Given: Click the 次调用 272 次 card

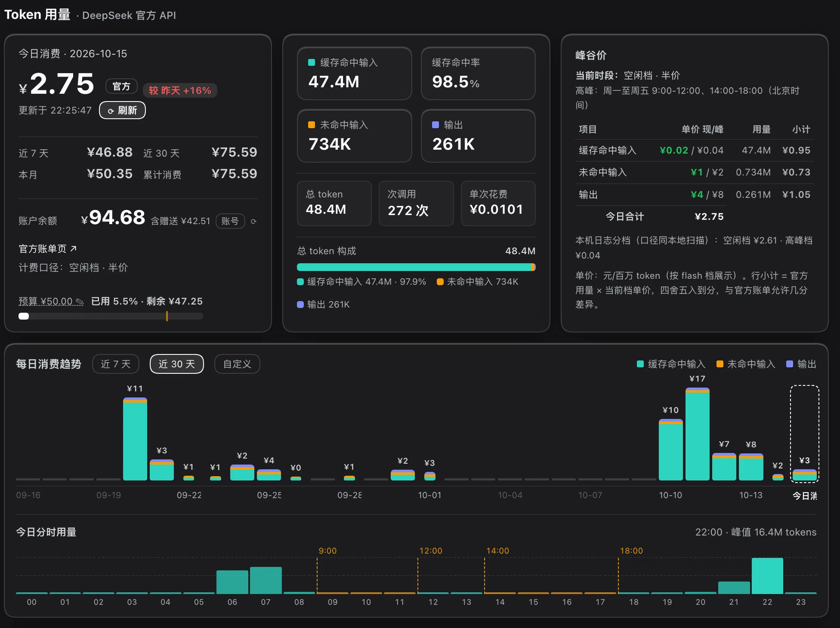Looking at the screenshot, I should pos(416,203).
